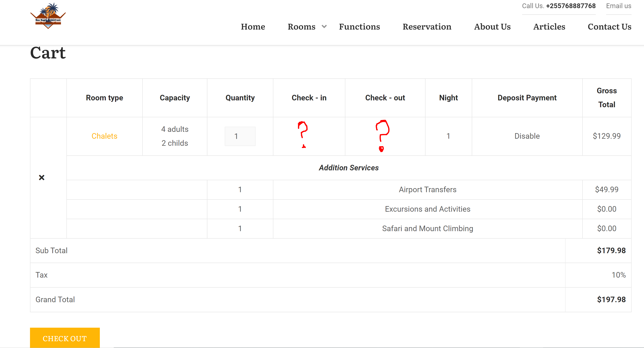Open the Articles menu item
644x348 pixels.
tap(549, 27)
